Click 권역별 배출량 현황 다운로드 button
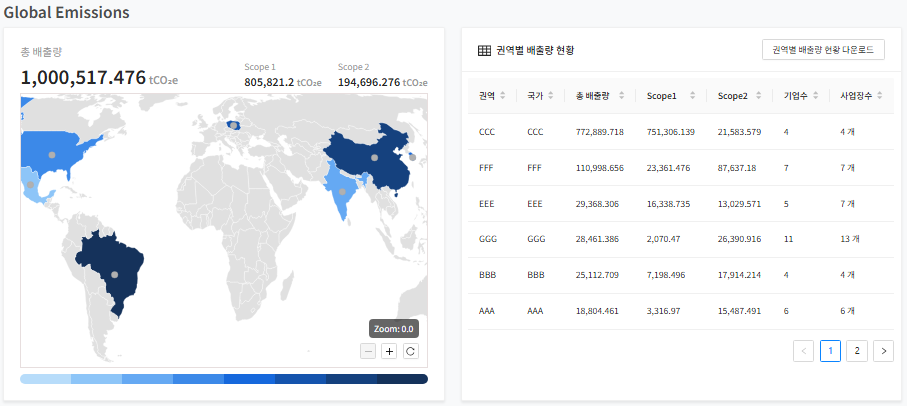907x406 pixels. coord(822,50)
